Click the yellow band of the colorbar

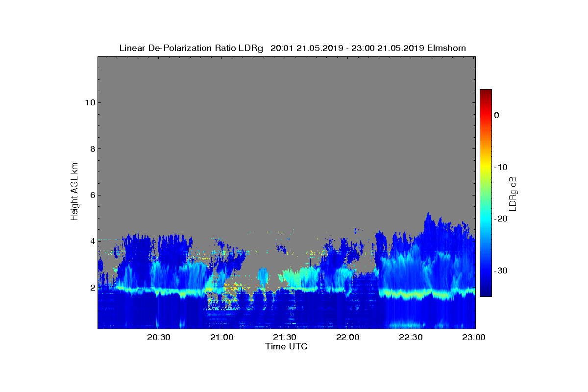point(486,168)
